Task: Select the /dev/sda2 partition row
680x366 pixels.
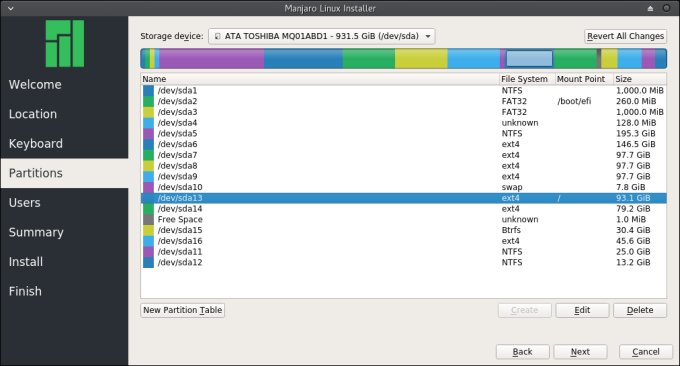Action: coord(404,101)
